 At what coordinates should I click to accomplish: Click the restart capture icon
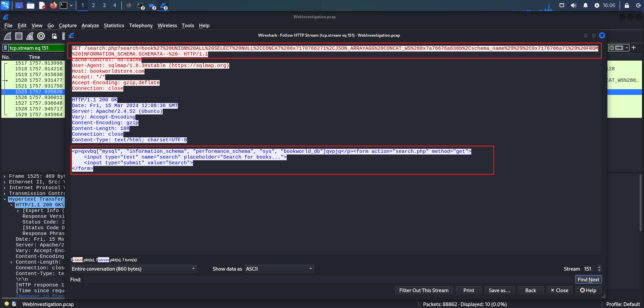point(30,36)
